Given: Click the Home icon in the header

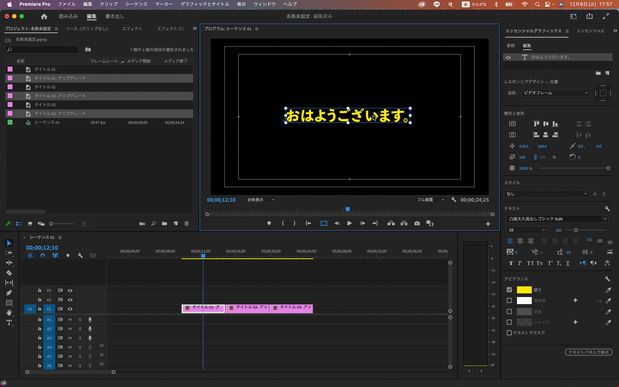Looking at the screenshot, I should pos(44,16).
